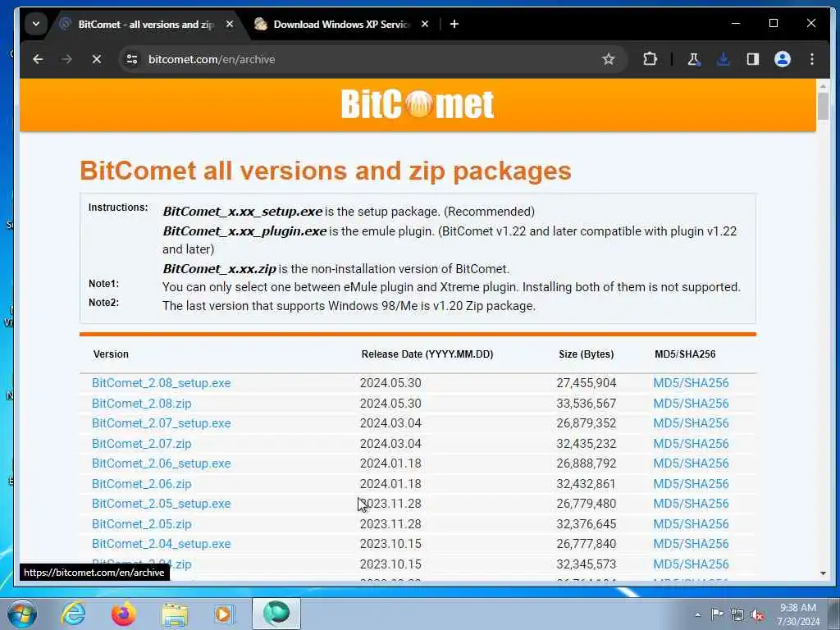Launch Firefox from taskbar
Image resolution: width=840 pixels, height=630 pixels.
tap(124, 614)
